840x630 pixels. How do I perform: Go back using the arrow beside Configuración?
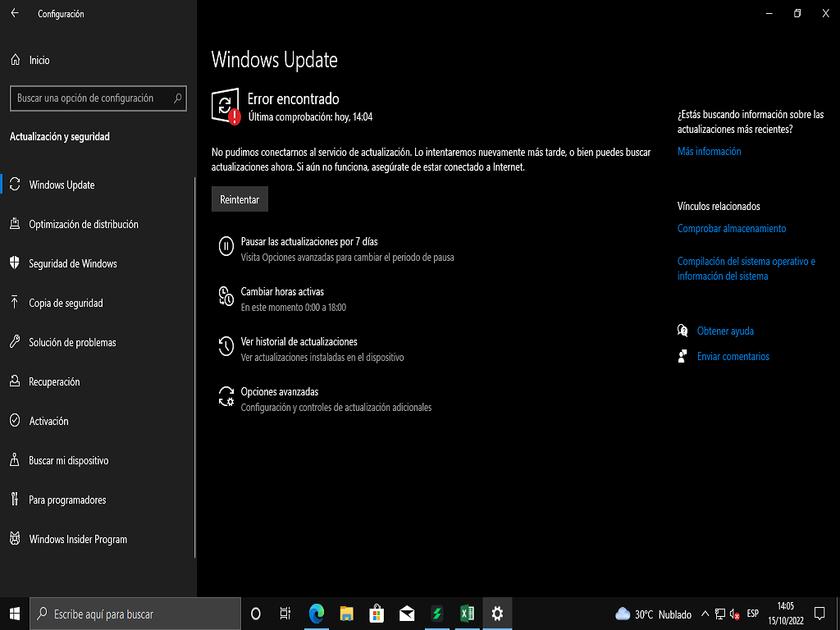(15, 13)
